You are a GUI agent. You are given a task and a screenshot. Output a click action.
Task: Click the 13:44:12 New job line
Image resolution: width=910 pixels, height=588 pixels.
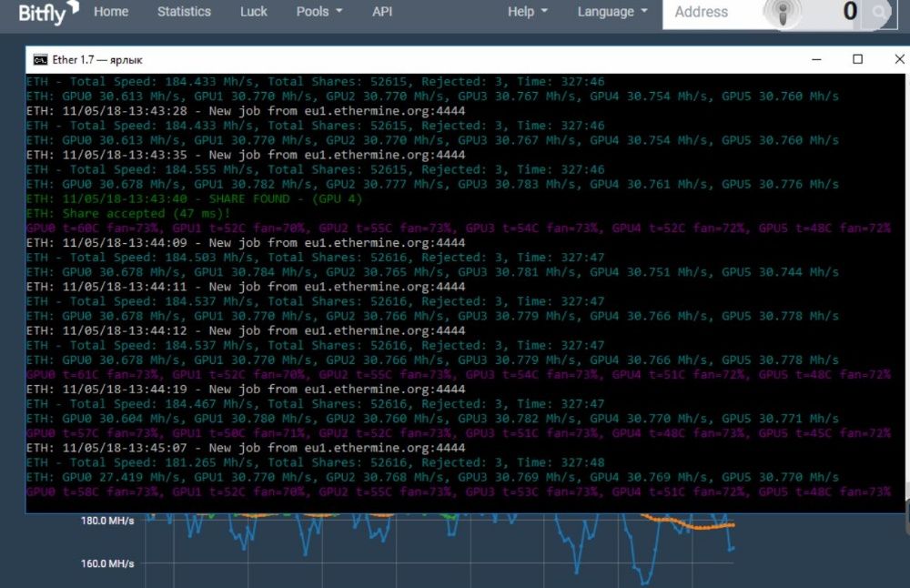246,330
